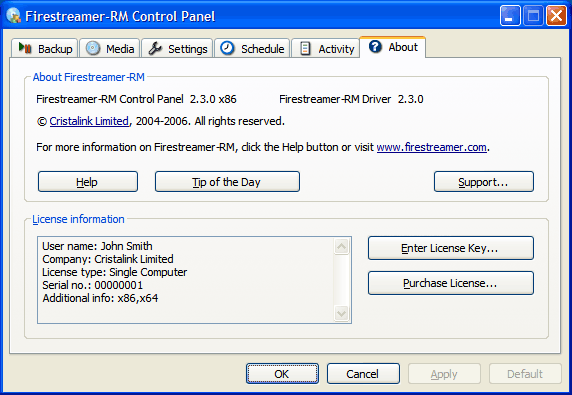Click the 'Serial no.: 00000001' line
The image size is (572, 395).
coord(93,285)
